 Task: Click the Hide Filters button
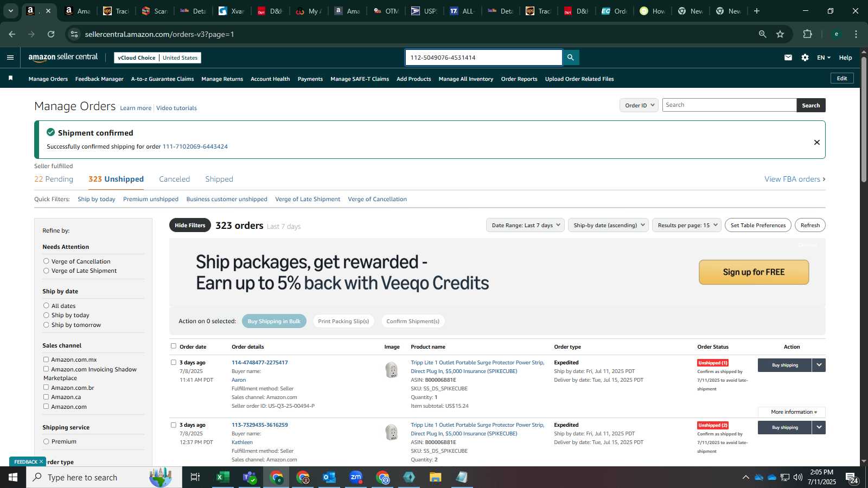click(x=190, y=225)
